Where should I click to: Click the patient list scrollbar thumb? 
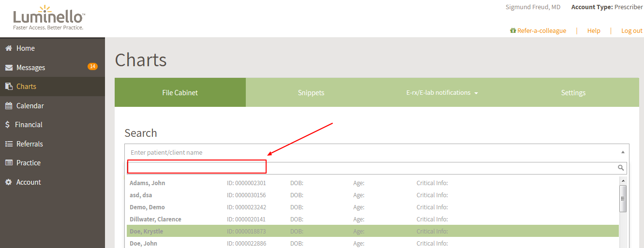click(623, 198)
